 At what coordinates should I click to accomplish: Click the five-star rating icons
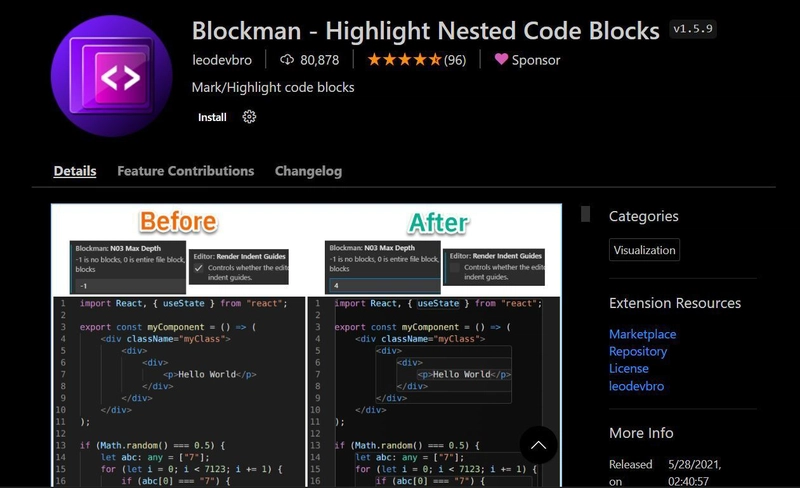pos(404,60)
